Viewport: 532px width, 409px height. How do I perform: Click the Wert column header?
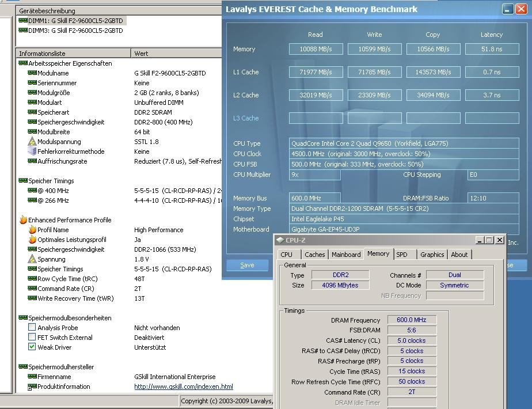click(x=176, y=54)
